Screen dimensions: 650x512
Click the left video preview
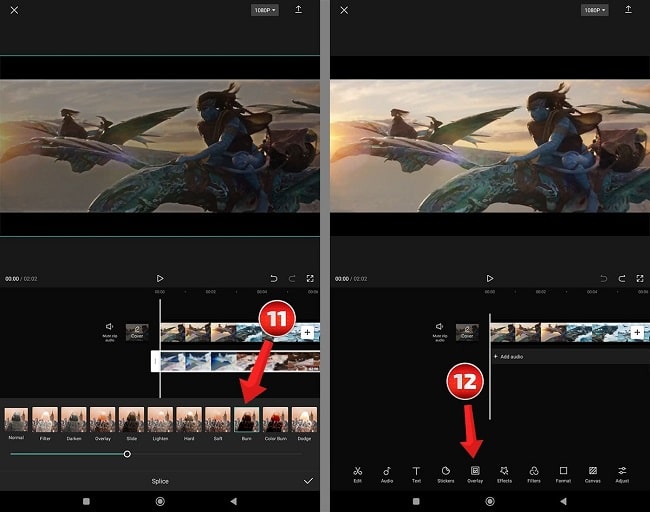click(x=160, y=146)
